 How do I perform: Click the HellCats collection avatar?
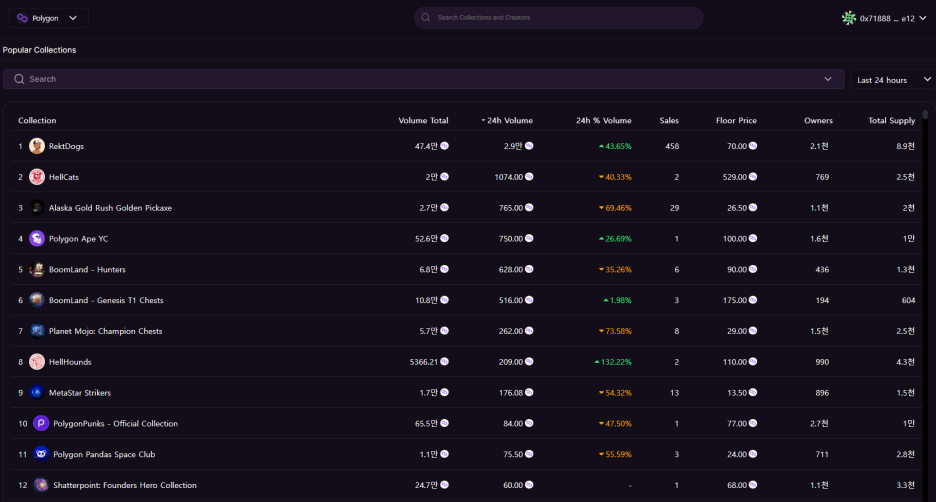[37, 177]
